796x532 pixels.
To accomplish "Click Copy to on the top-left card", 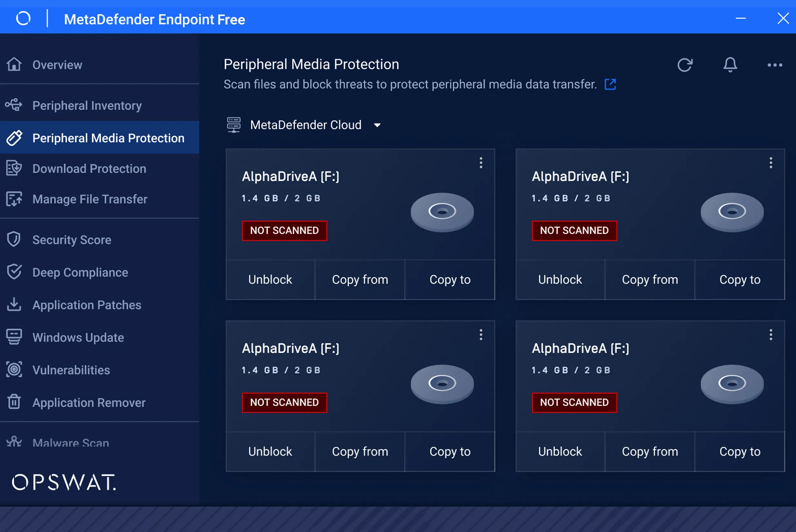I will coord(450,280).
